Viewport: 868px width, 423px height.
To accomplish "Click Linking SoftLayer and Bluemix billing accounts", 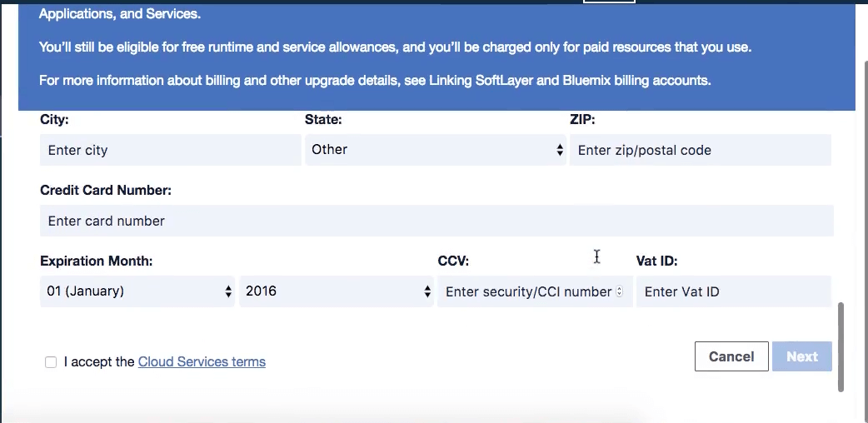I will [x=570, y=81].
